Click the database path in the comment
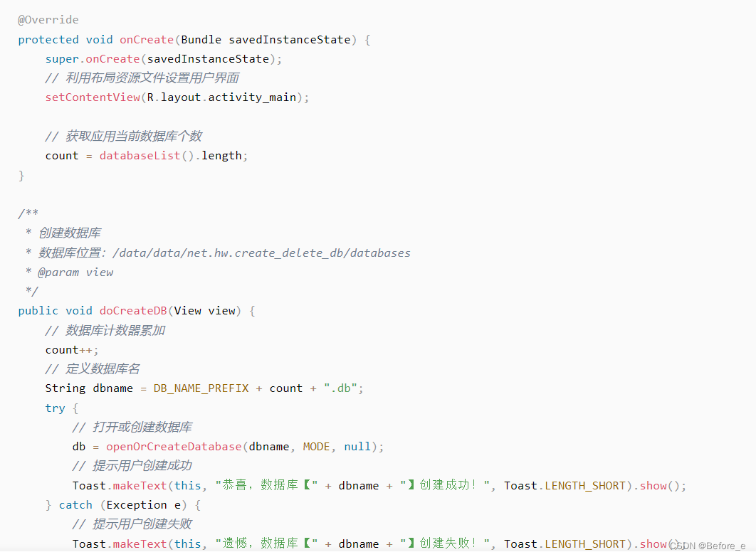The width and height of the screenshot is (756, 557). 261,253
